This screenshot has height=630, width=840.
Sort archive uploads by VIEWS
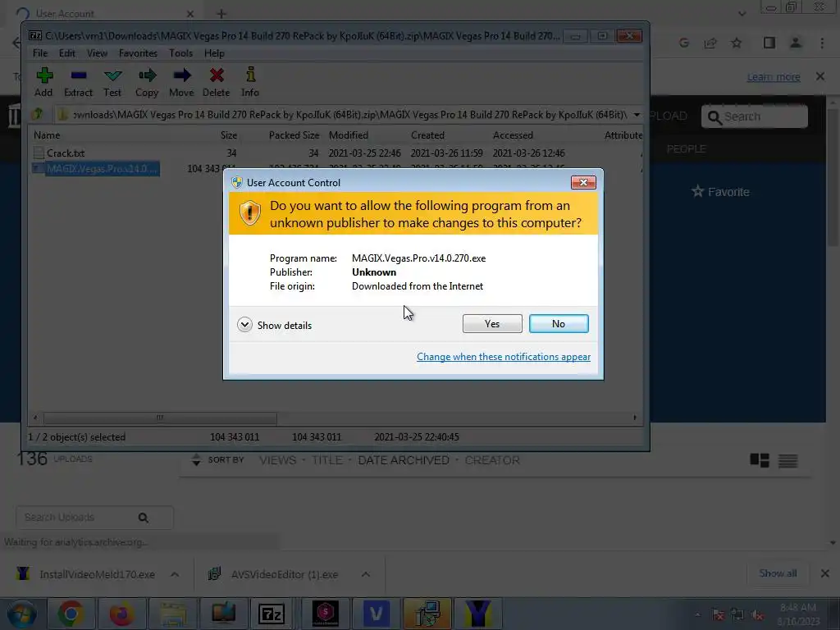click(277, 460)
